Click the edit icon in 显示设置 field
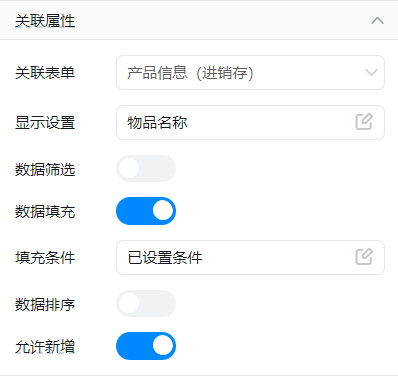The height and width of the screenshot is (376, 398). pos(364,122)
